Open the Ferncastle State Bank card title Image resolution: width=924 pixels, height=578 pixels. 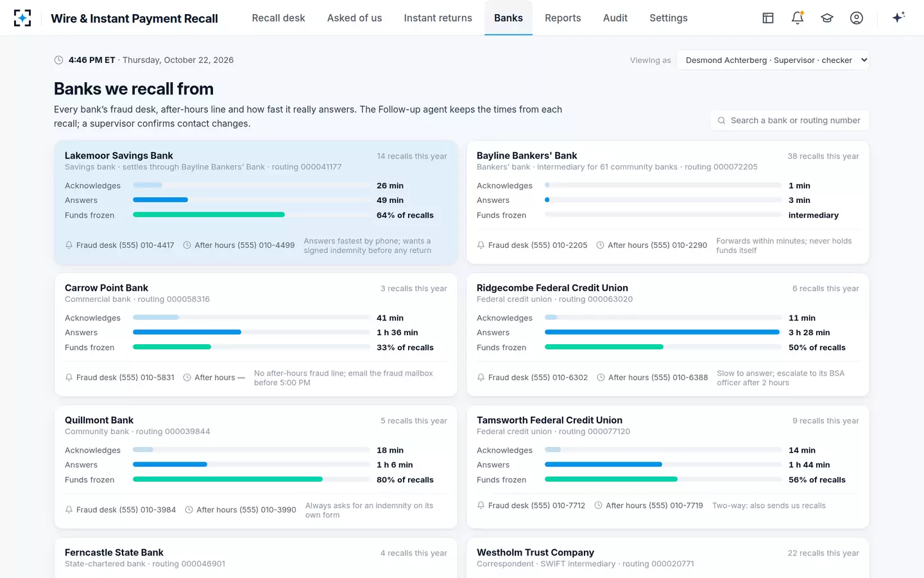(114, 552)
